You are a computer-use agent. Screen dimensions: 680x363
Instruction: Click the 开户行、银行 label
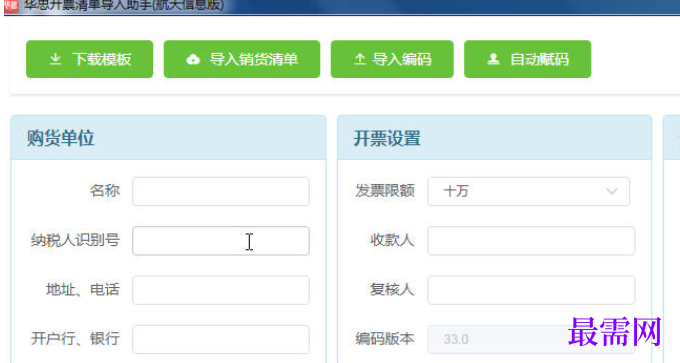(x=75, y=338)
